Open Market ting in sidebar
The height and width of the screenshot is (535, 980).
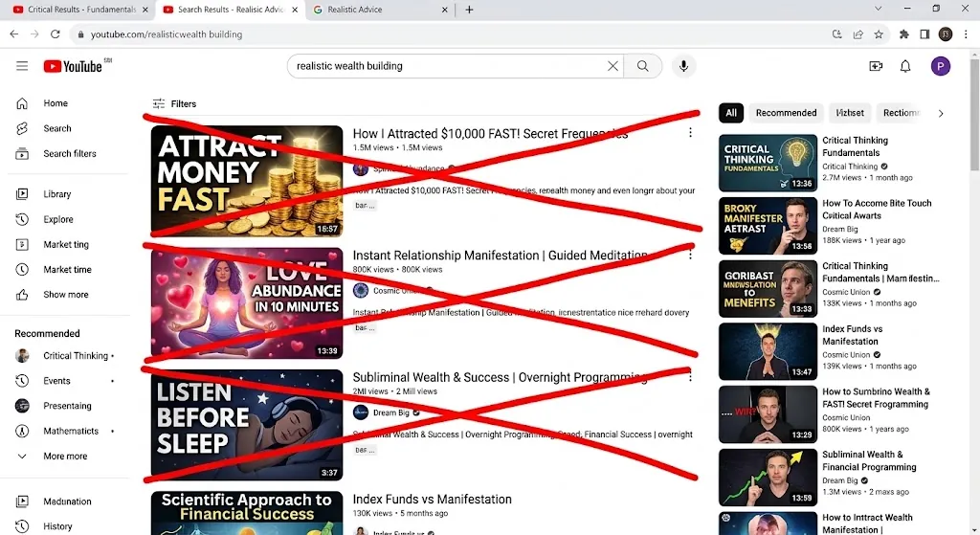68,244
